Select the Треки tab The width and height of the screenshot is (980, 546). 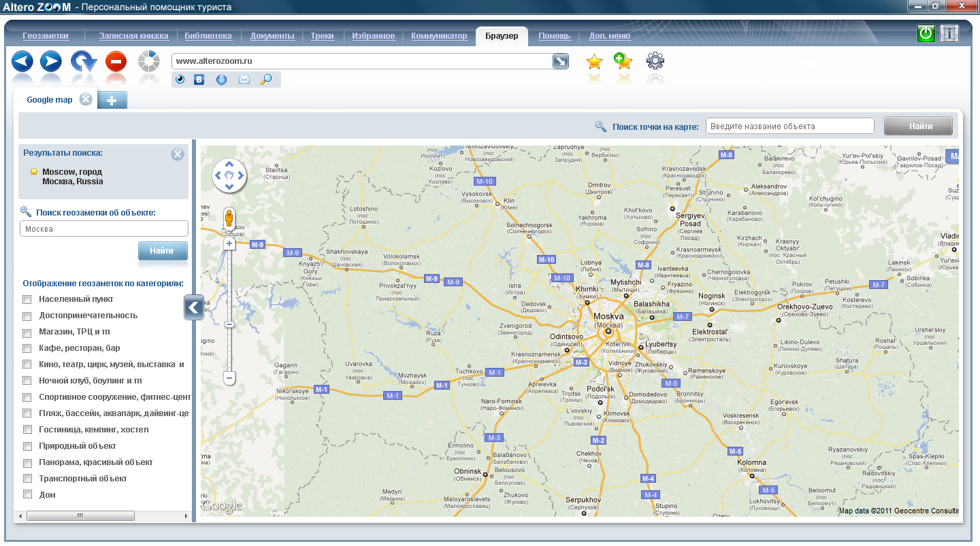click(x=322, y=36)
